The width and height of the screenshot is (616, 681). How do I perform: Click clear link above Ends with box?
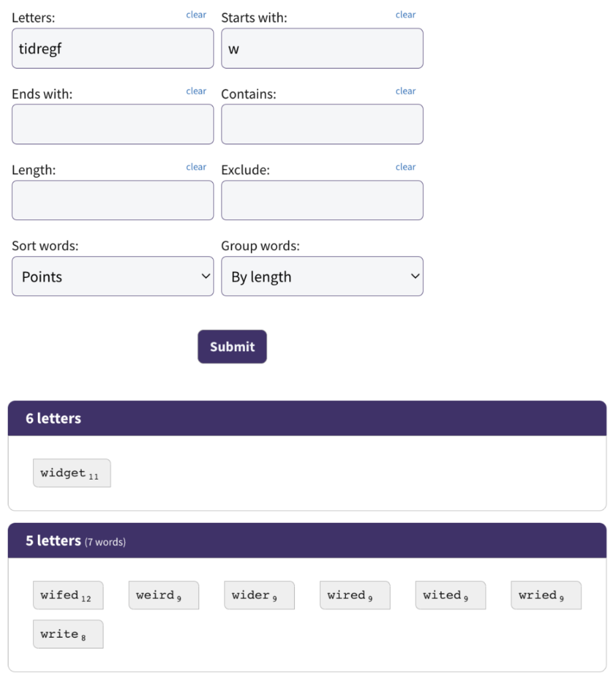pos(196,91)
